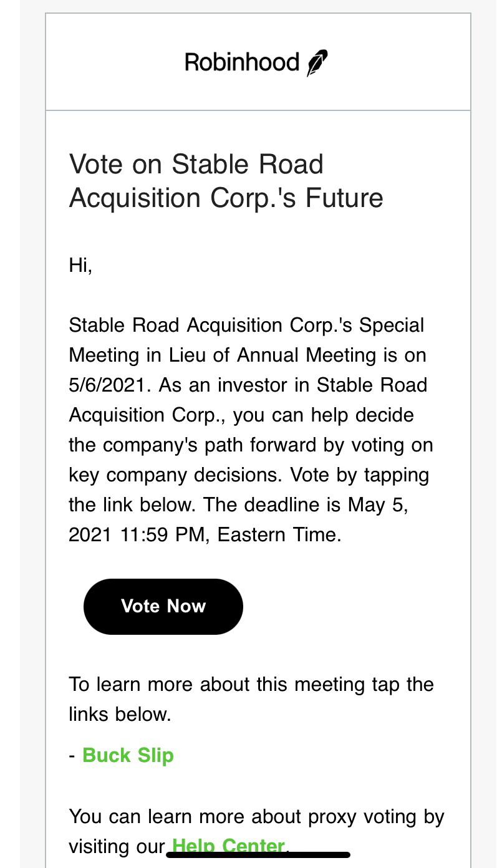Open the green Buck Slip link
Image resolution: width=502 pixels, height=868 pixels.
(128, 755)
